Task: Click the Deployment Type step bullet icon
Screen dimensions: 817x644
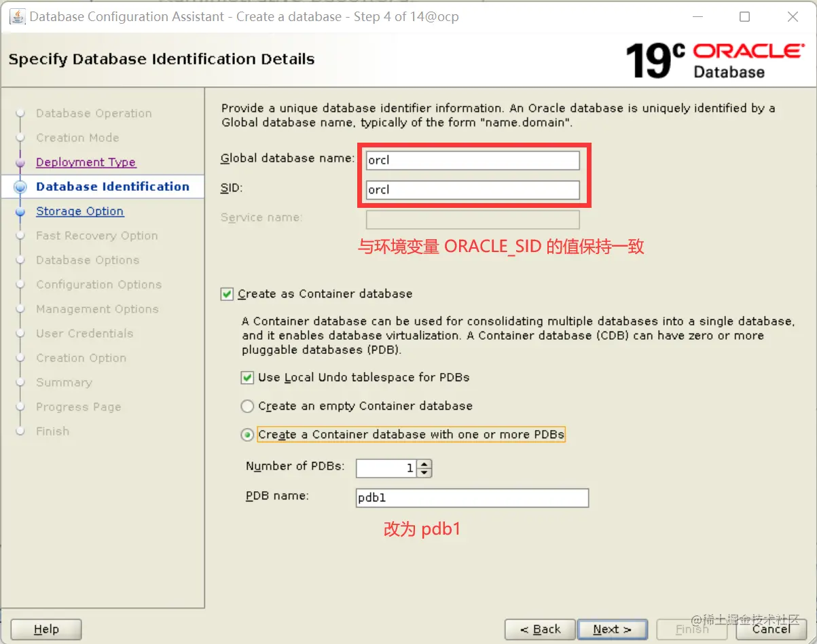Action: point(20,162)
